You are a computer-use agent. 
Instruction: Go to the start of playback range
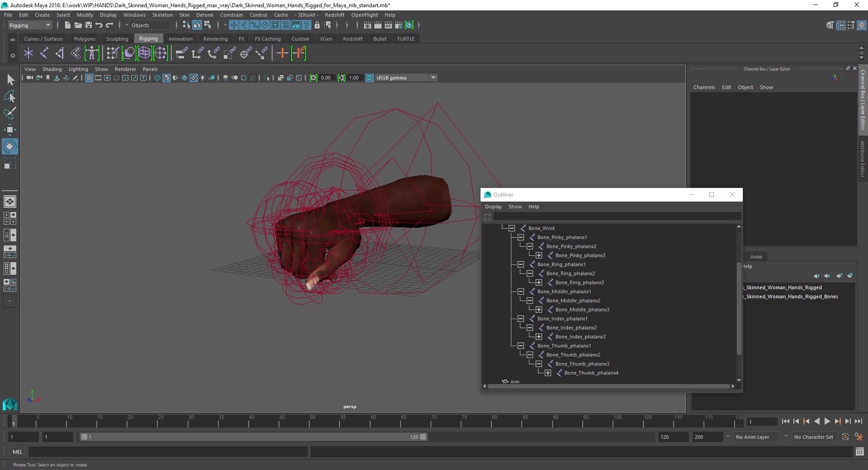(785, 421)
